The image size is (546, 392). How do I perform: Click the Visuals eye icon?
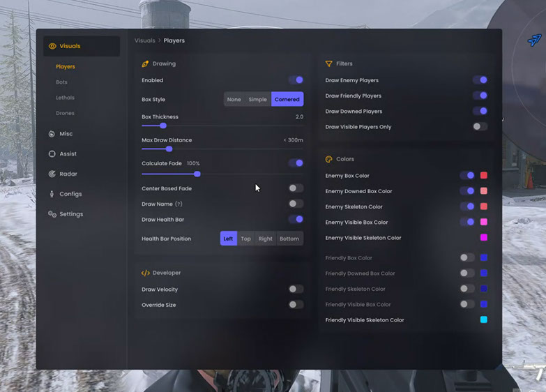tap(52, 46)
